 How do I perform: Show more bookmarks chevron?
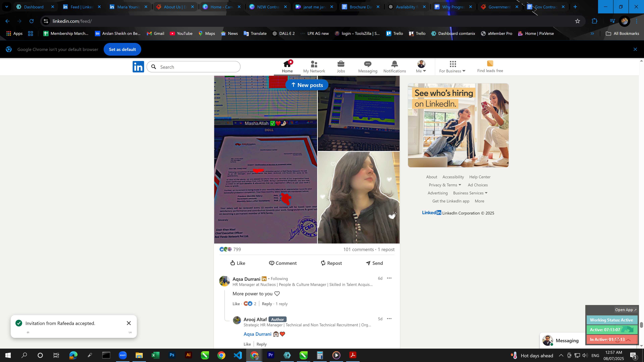[592, 34]
